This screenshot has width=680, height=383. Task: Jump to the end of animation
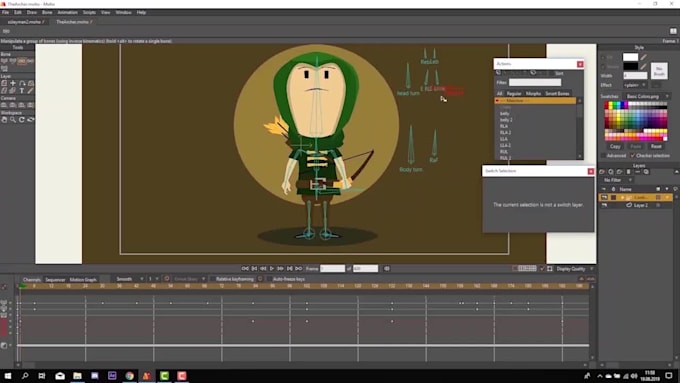coord(298,269)
